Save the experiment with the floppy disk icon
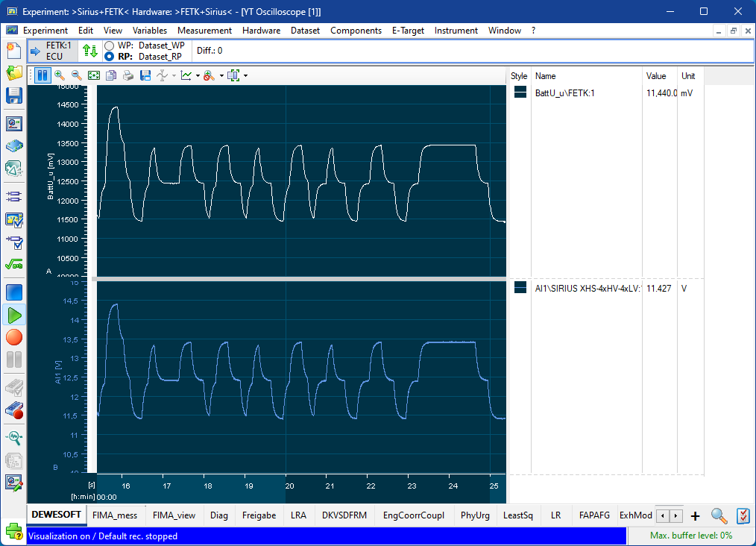This screenshot has height=546, width=756. 13,95
